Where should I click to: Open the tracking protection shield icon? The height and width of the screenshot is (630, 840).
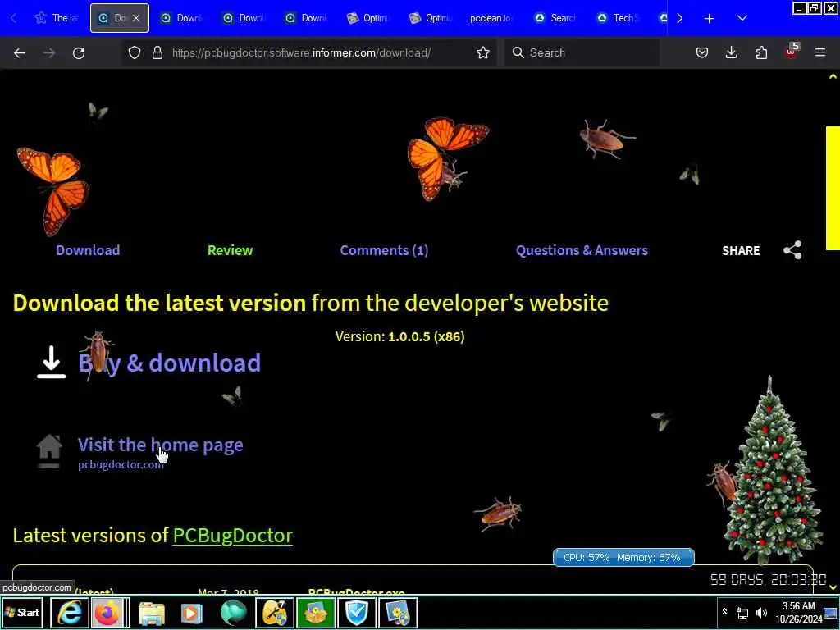[x=135, y=52]
